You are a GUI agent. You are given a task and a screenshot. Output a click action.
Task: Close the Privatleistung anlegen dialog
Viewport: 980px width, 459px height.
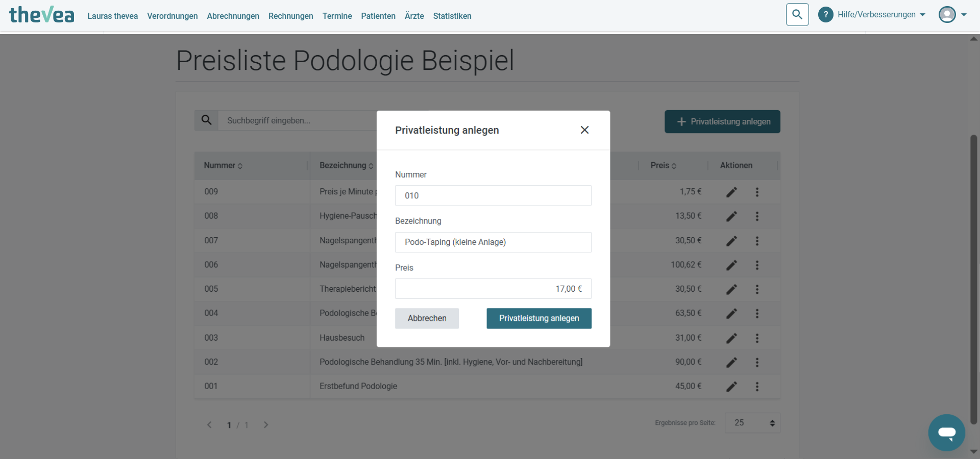click(x=584, y=130)
